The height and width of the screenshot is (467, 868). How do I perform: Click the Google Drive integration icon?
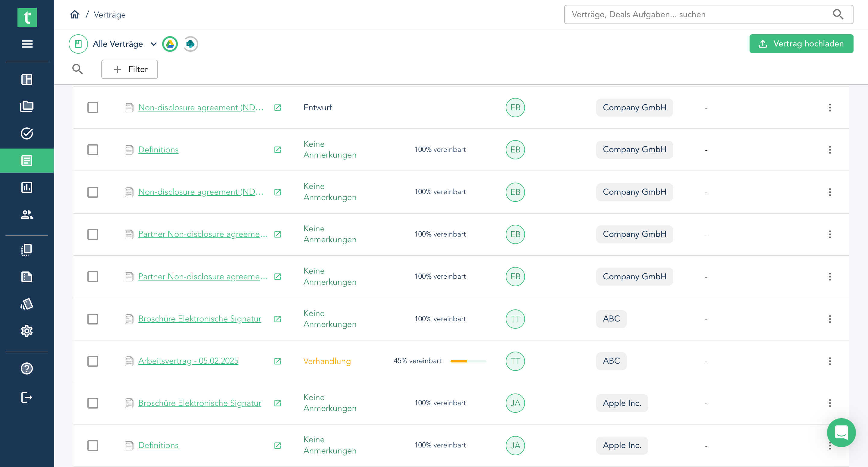(170, 44)
